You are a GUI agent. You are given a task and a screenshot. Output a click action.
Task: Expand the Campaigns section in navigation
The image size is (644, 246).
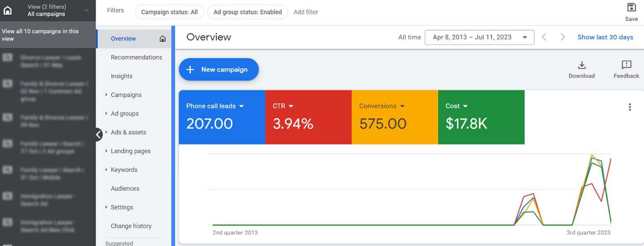coord(106,95)
